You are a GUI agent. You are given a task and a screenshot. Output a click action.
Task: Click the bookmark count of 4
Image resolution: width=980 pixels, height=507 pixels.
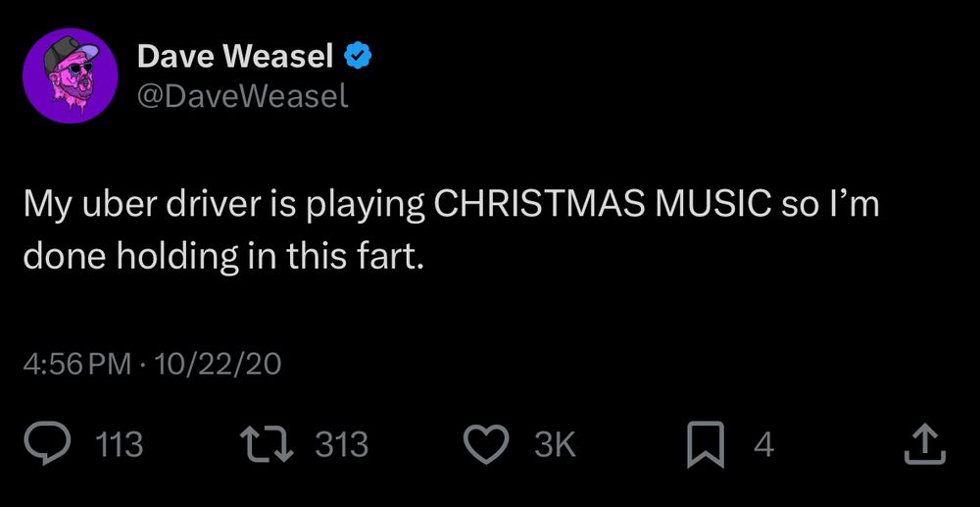pyautogui.click(x=764, y=445)
